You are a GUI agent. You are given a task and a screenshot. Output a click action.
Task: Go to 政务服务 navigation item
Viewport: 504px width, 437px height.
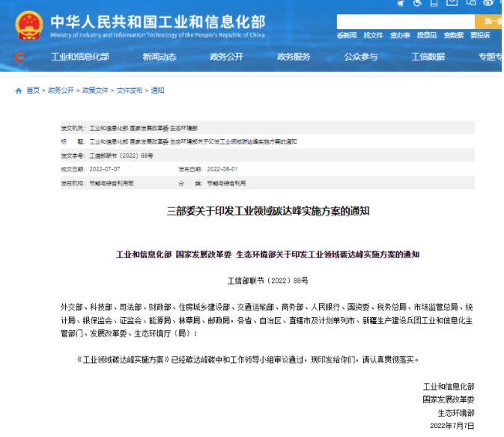[x=294, y=58]
